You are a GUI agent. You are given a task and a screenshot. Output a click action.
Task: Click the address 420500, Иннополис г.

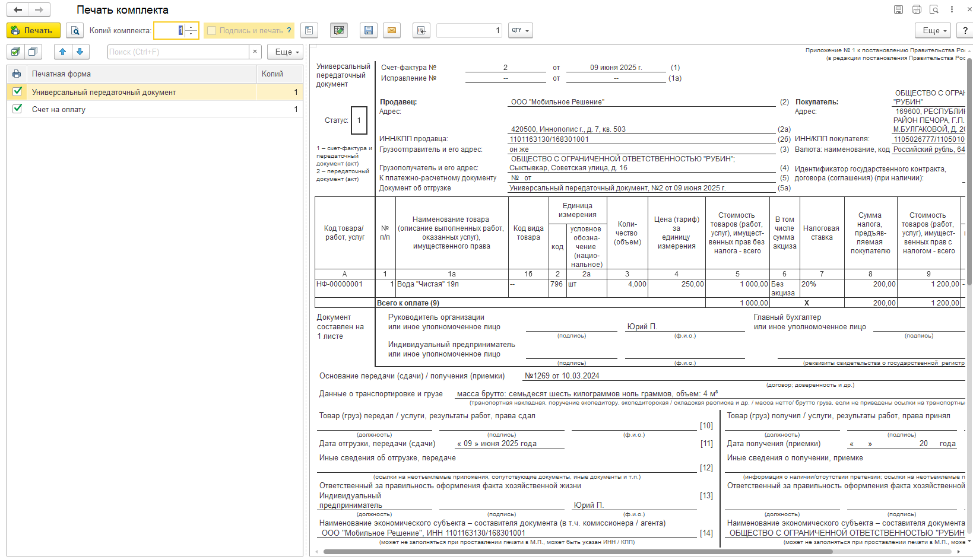pos(568,129)
